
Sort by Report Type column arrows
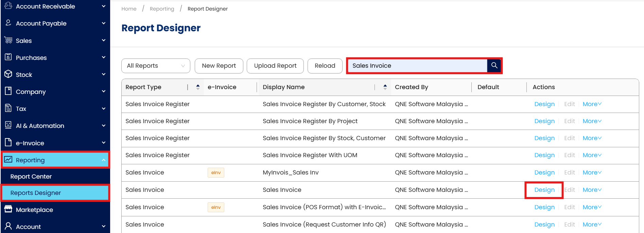click(x=198, y=87)
